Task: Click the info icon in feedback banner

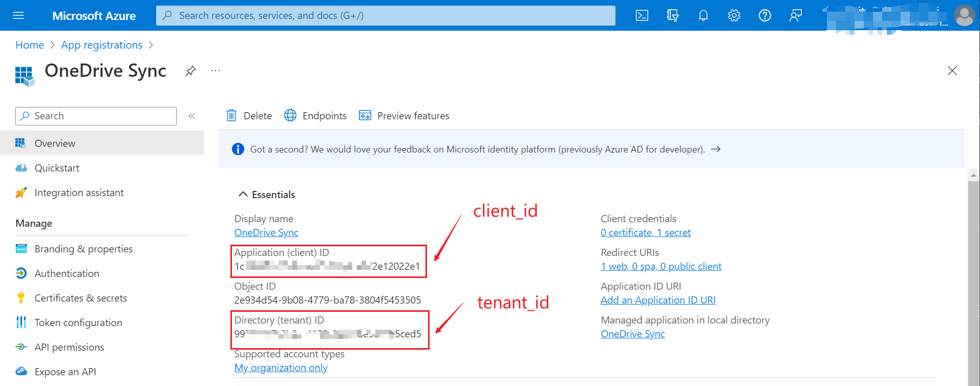Action: 238,149
